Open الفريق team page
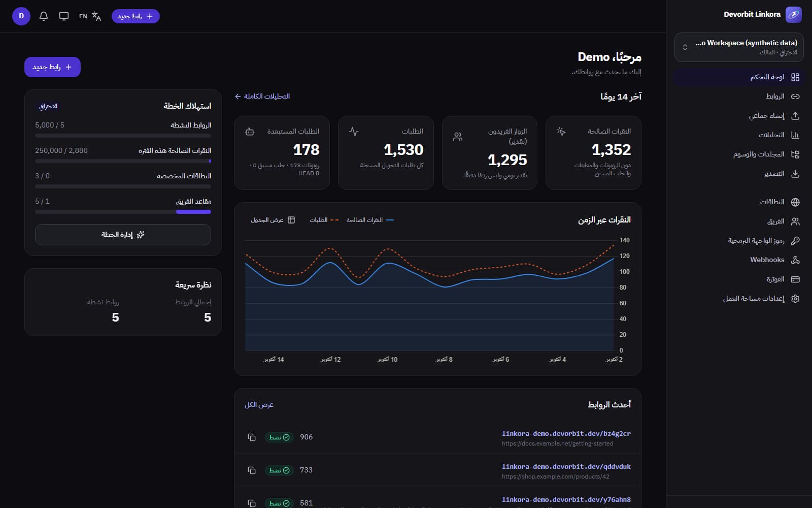 [x=739, y=221]
